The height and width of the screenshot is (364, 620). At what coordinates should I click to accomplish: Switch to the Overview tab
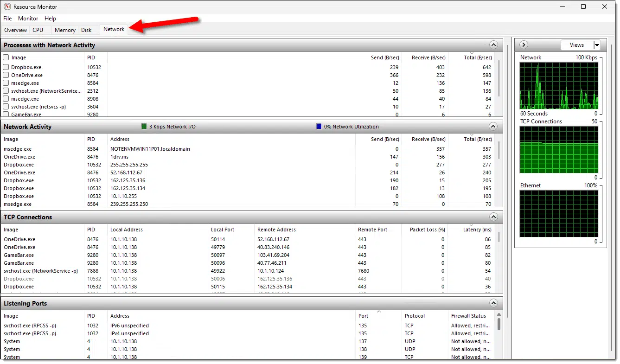[x=16, y=30]
